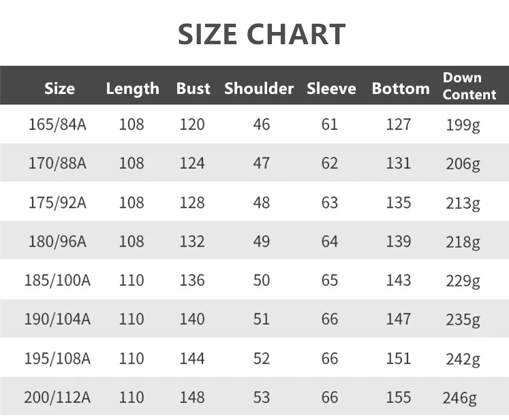Select the 185/100A size label

tap(58, 280)
